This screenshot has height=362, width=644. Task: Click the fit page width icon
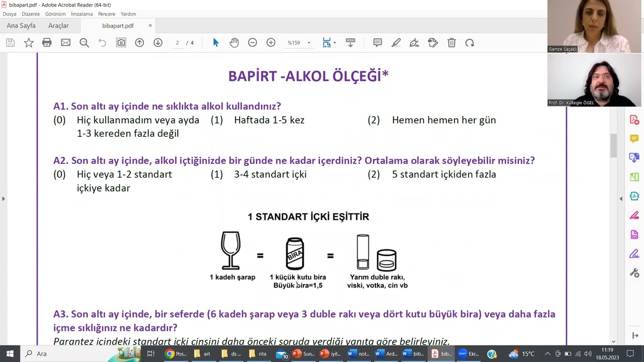point(327,43)
